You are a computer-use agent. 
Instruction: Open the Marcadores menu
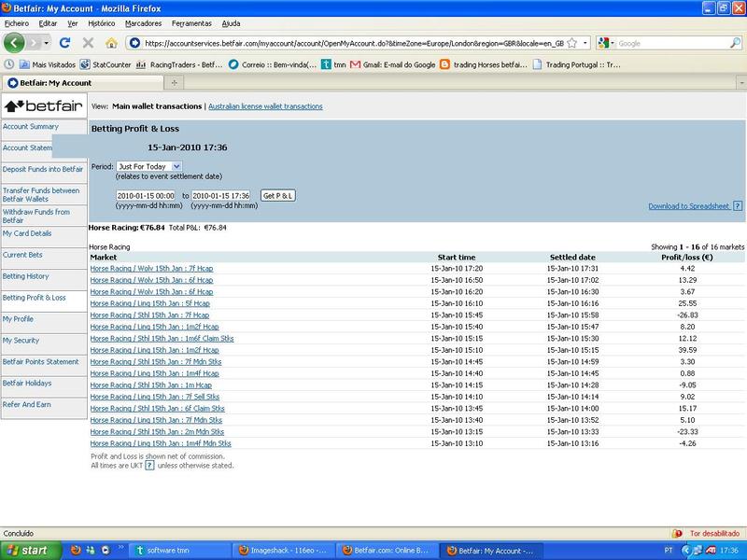coord(144,23)
